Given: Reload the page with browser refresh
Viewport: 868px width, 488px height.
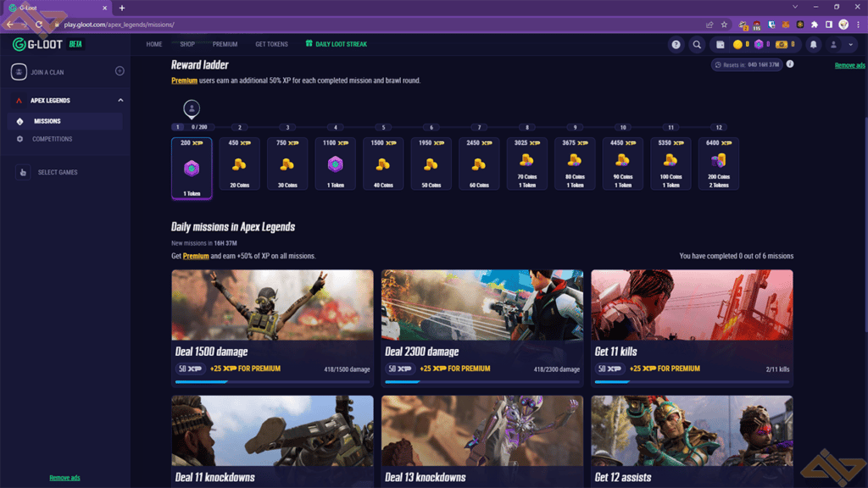Looking at the screenshot, I should (39, 25).
